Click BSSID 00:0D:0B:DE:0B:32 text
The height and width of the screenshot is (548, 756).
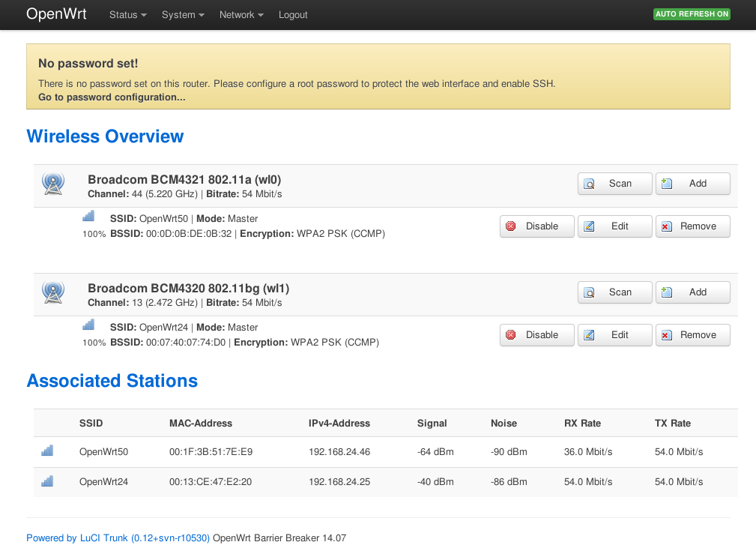tap(171, 233)
